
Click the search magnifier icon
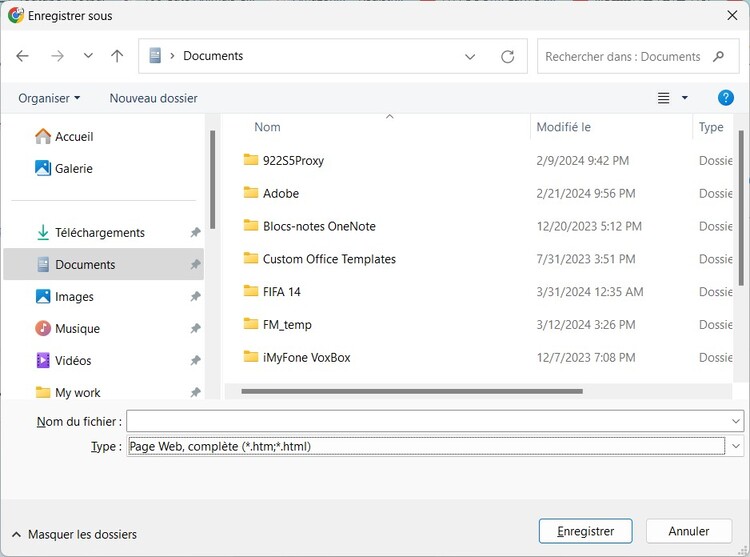718,57
